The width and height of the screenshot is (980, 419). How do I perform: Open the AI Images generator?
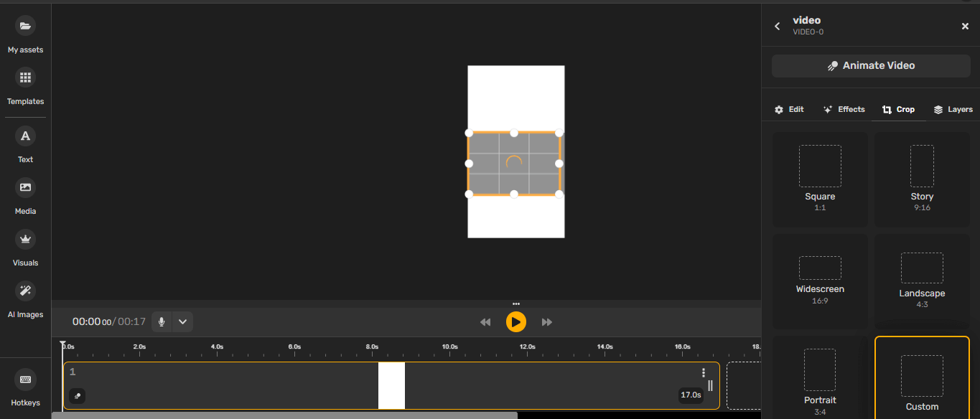25,297
